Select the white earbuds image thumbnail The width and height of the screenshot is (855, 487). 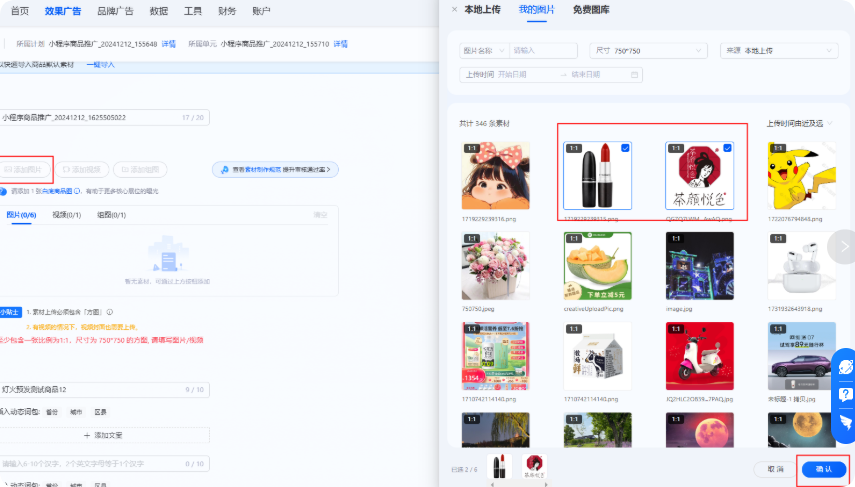[802, 266]
